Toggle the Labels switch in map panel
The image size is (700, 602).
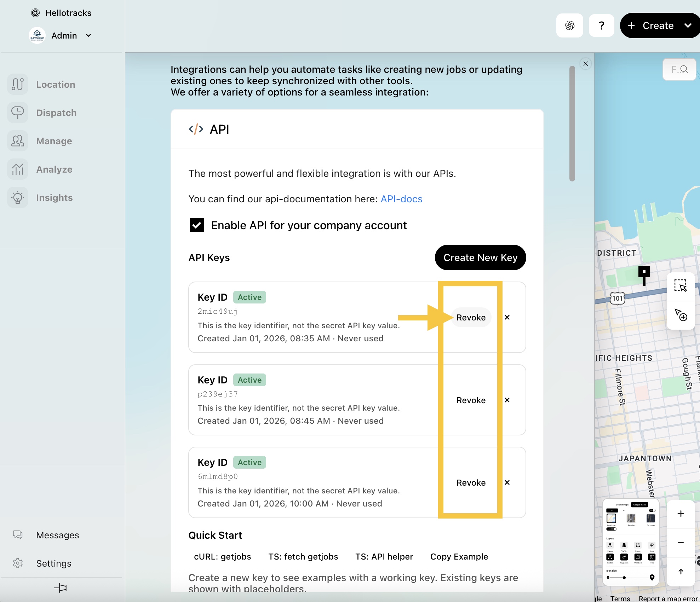(612, 529)
